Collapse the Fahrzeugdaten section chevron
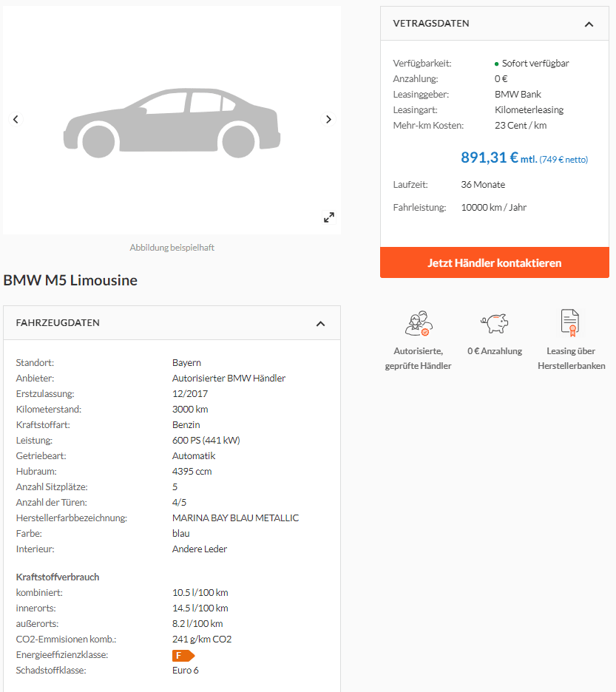Image resolution: width=616 pixels, height=692 pixels. (321, 324)
